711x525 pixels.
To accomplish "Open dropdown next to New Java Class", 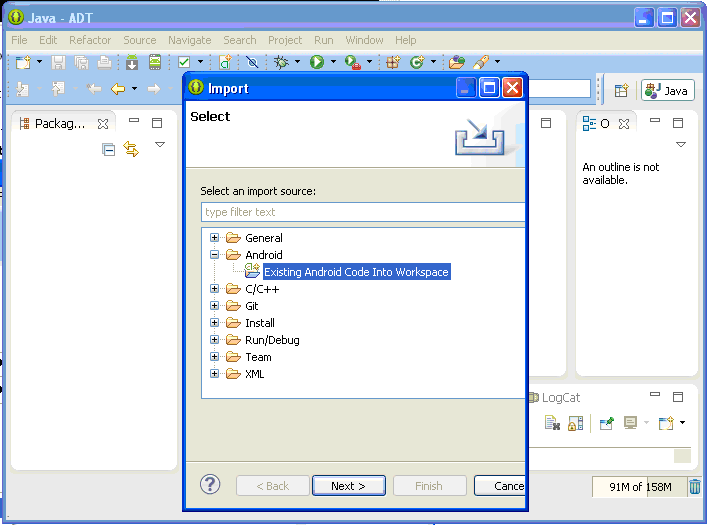I will [x=433, y=62].
